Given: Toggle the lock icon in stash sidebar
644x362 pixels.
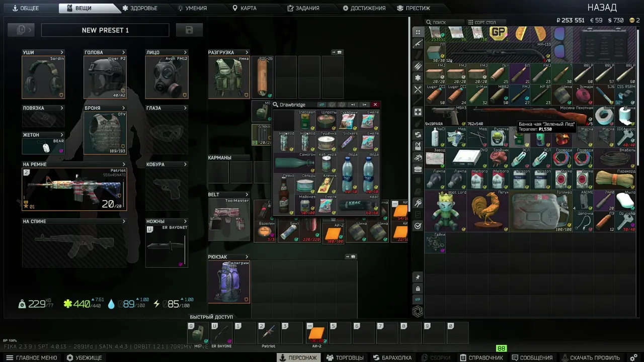Looking at the screenshot, I should (x=418, y=289).
